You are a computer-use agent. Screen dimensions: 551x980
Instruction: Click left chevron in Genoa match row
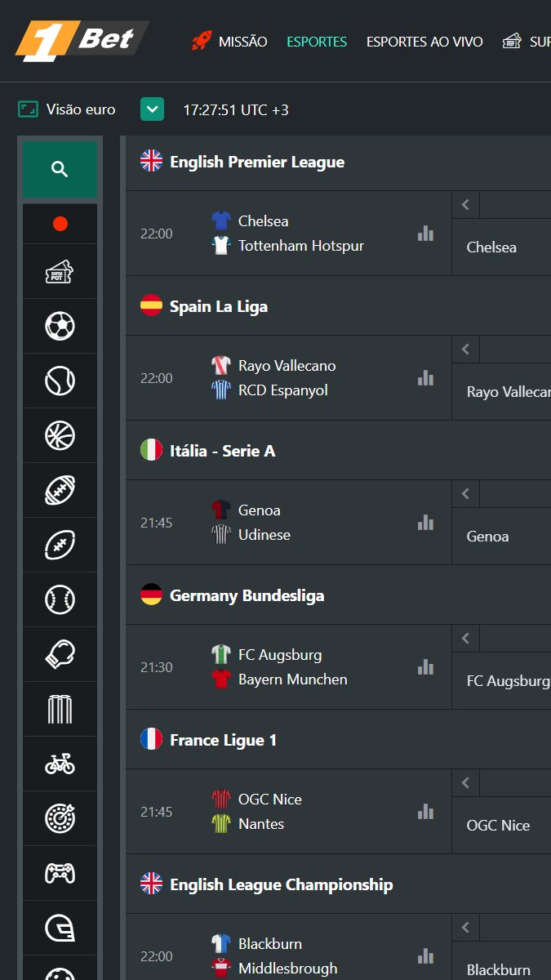coord(465,494)
